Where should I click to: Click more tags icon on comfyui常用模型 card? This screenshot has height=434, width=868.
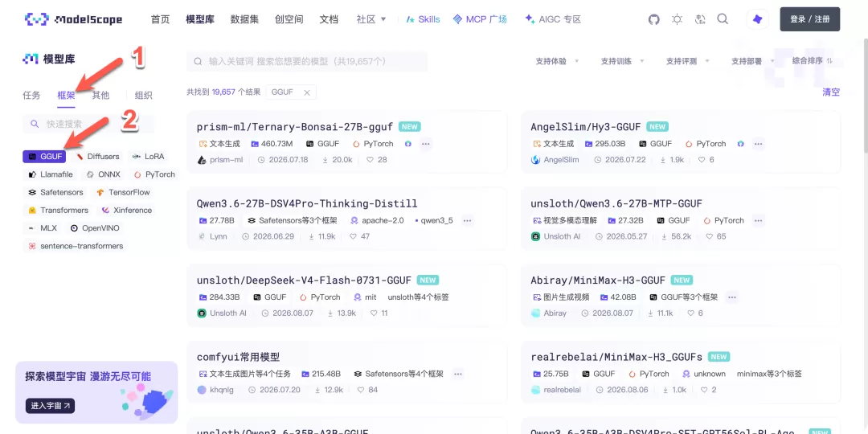(x=458, y=374)
